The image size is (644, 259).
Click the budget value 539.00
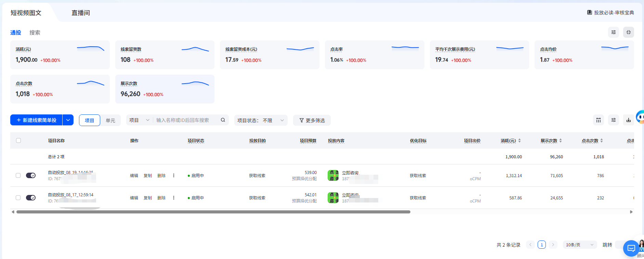pos(311,173)
